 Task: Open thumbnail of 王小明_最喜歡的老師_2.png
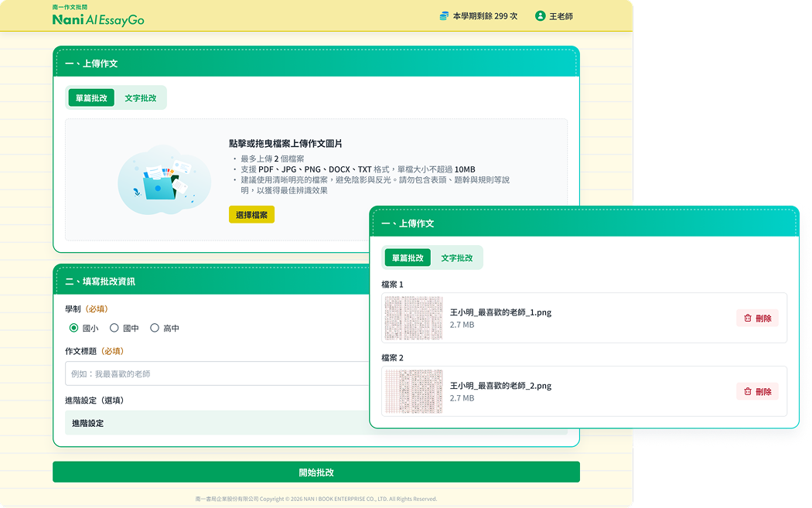pos(414,391)
